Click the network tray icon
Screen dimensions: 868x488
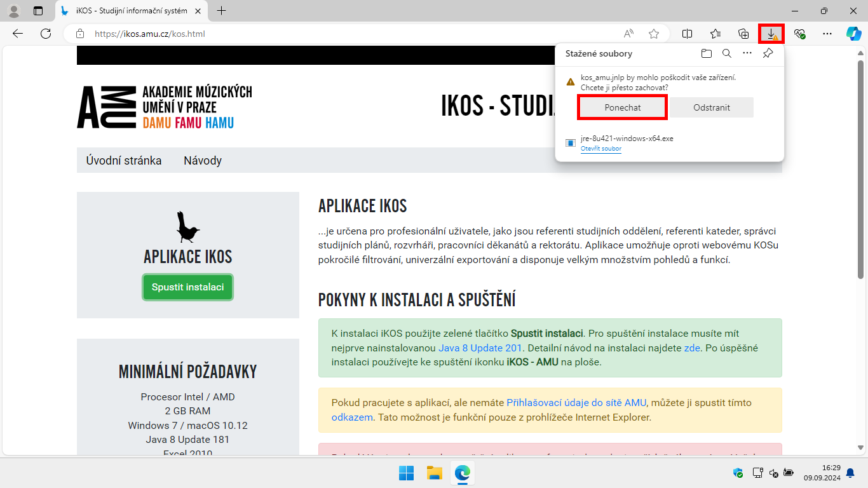click(757, 473)
